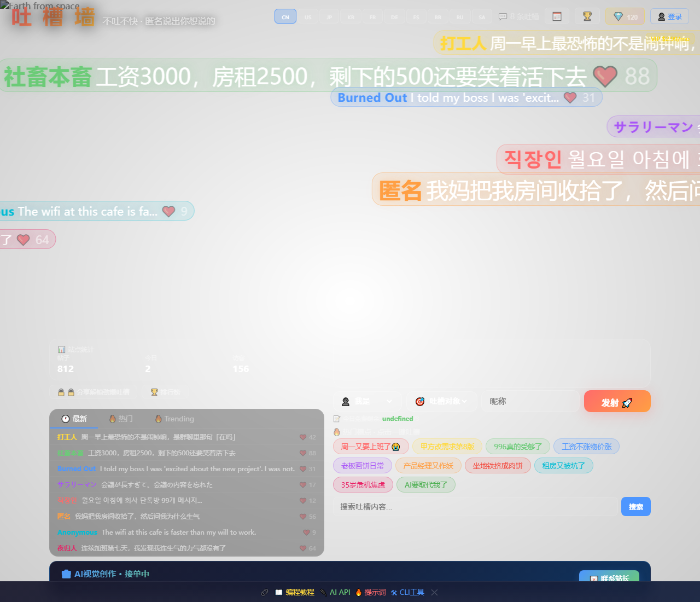Select the 老板画饼日常 topic tag

pos(363,466)
